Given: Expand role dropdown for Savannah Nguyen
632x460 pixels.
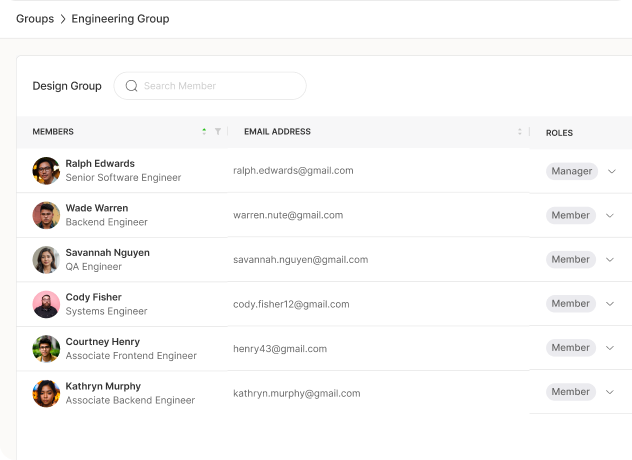Looking at the screenshot, I should 610,260.
